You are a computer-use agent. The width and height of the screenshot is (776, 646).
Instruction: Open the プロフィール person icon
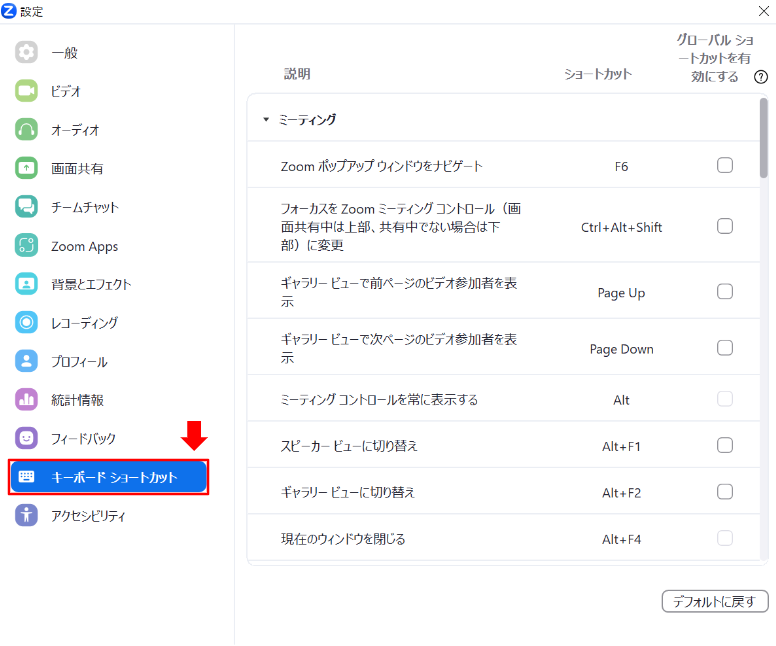click(x=26, y=361)
